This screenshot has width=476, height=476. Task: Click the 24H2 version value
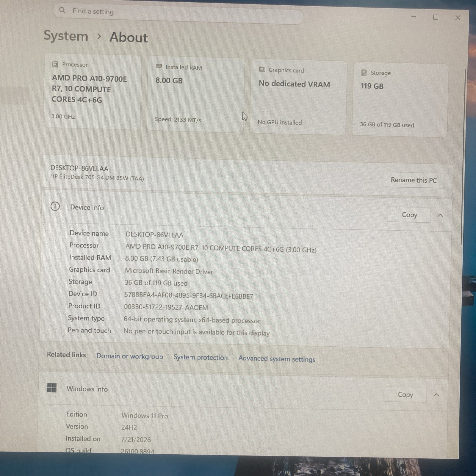pos(129,427)
